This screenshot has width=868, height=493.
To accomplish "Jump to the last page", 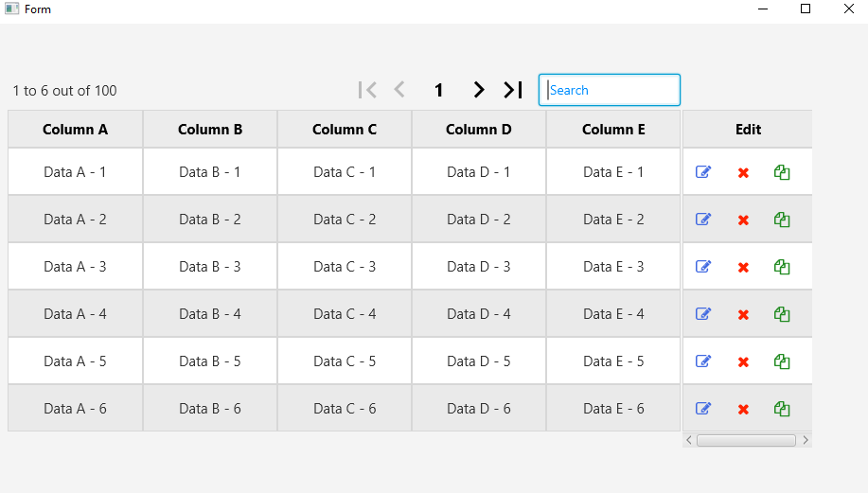I will (513, 90).
